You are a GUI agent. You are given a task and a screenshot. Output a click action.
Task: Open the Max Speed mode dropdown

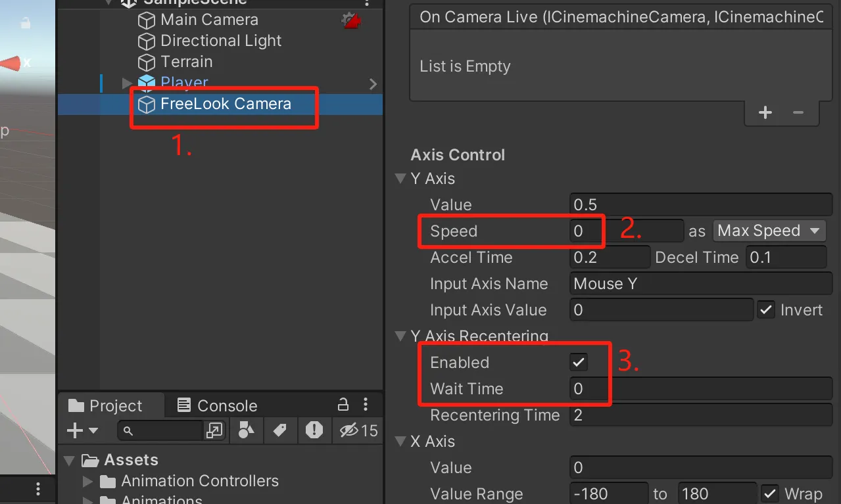click(x=768, y=231)
